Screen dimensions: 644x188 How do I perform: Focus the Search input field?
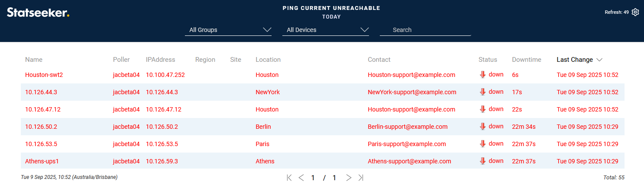click(x=425, y=30)
